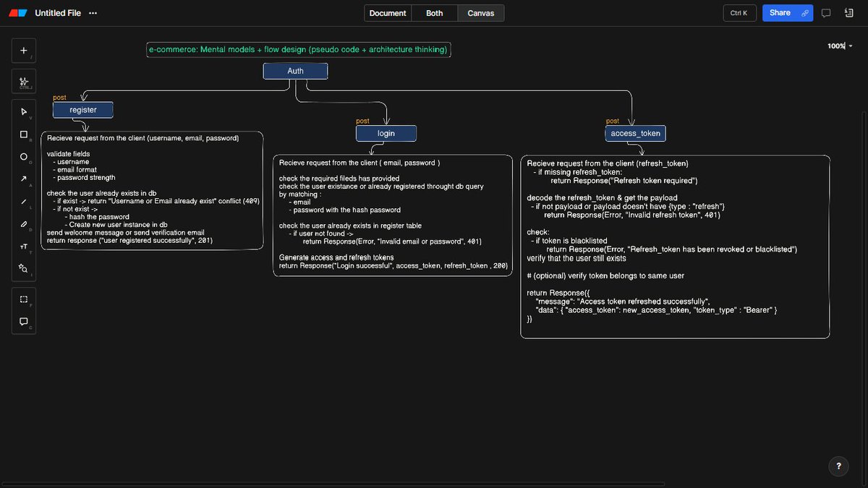Click 'Invalid email or password' response line
868x488 pixels.
(392, 241)
